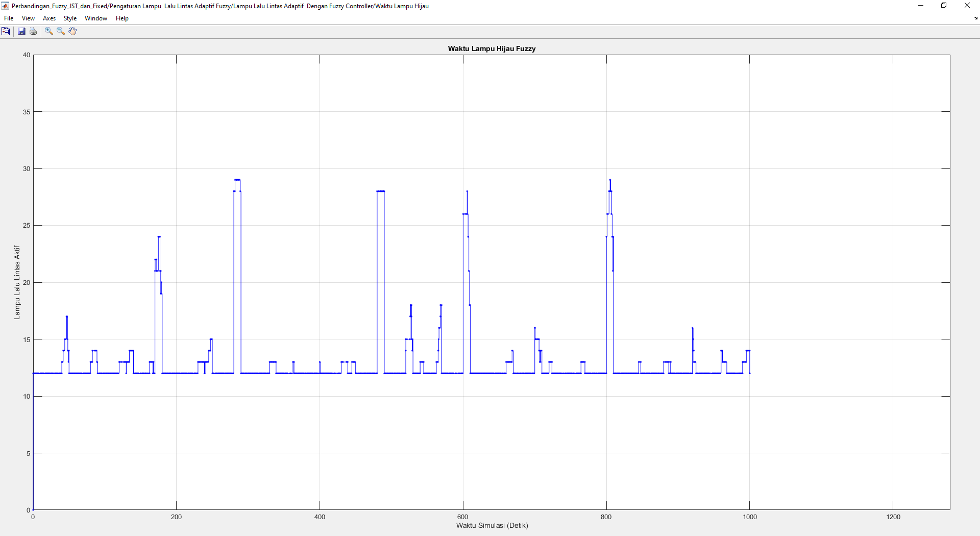Image resolution: width=980 pixels, height=536 pixels.
Task: Click the y-axis tick label 35
Action: pos(27,112)
